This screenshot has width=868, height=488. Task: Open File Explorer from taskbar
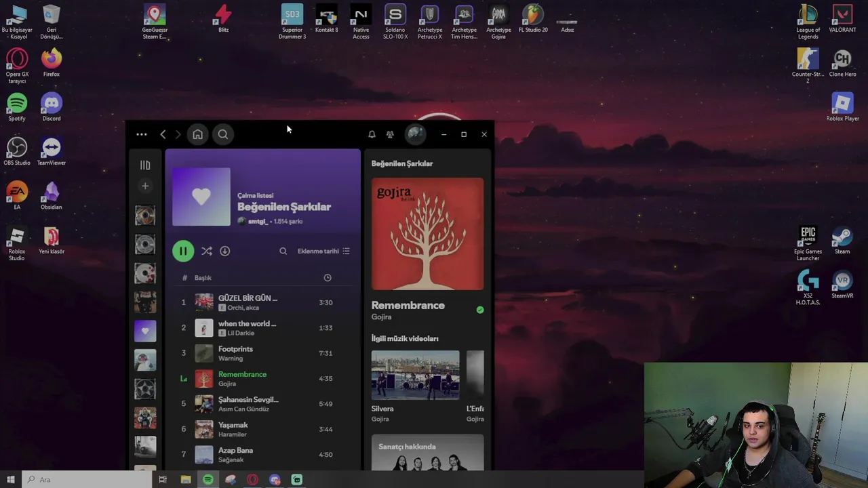(186, 479)
